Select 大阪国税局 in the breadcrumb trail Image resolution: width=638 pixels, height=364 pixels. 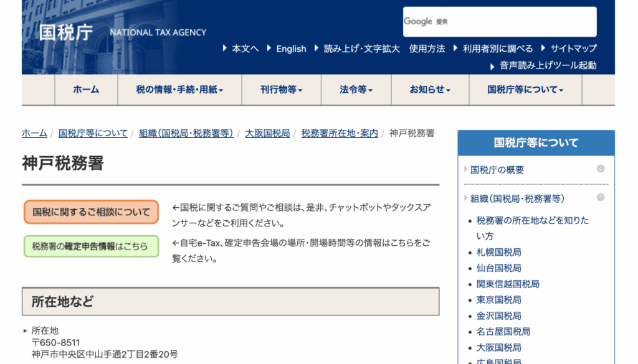[267, 133]
